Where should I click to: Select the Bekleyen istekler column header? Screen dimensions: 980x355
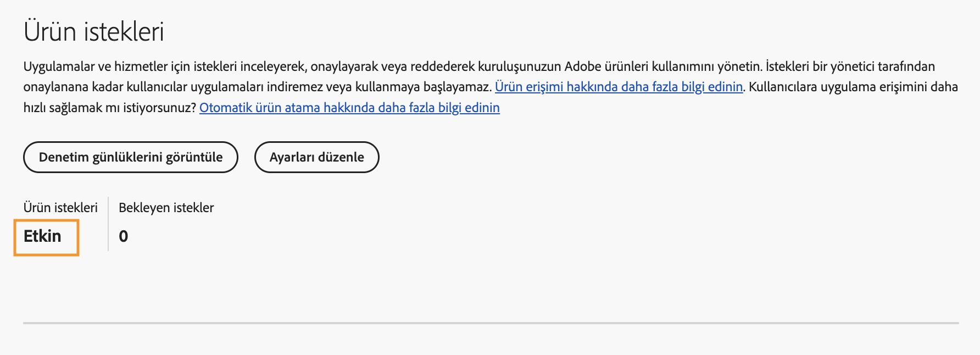tap(166, 208)
